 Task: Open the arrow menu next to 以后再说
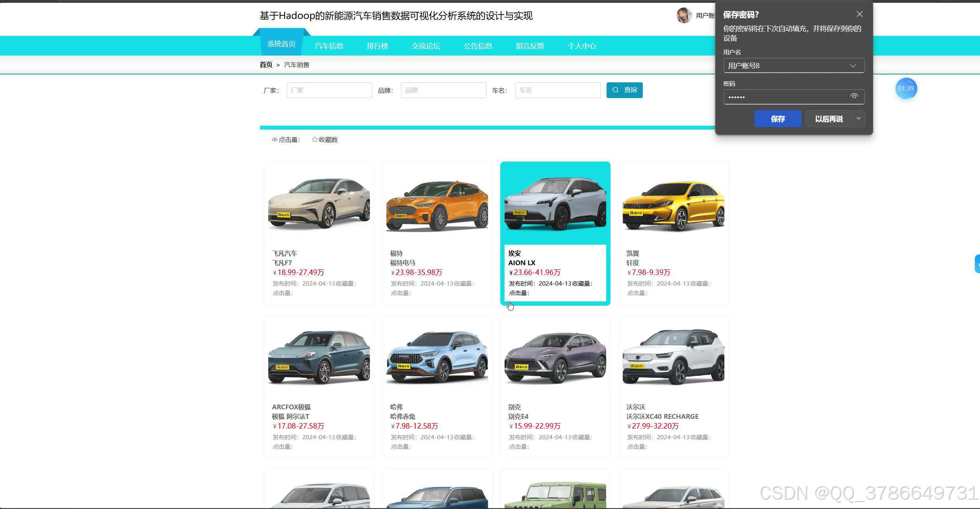859,119
